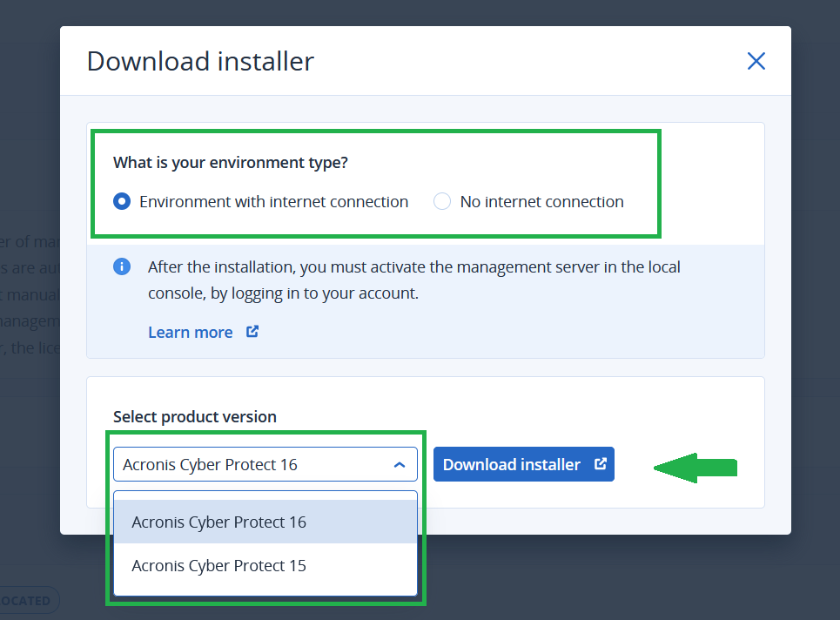Click the "Select product version" label
The height and width of the screenshot is (620, 840).
point(195,417)
